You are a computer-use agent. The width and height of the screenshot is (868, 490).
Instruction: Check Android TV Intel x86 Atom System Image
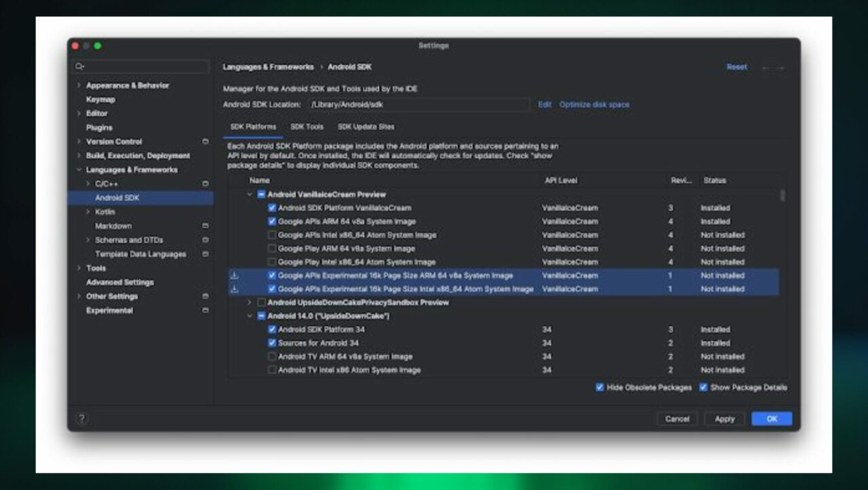coord(272,370)
